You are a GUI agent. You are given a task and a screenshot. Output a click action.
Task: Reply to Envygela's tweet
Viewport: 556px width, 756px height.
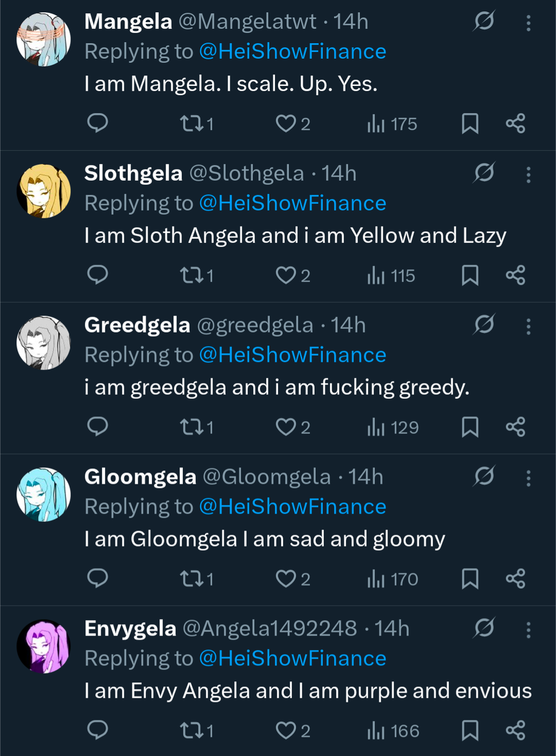(97, 731)
